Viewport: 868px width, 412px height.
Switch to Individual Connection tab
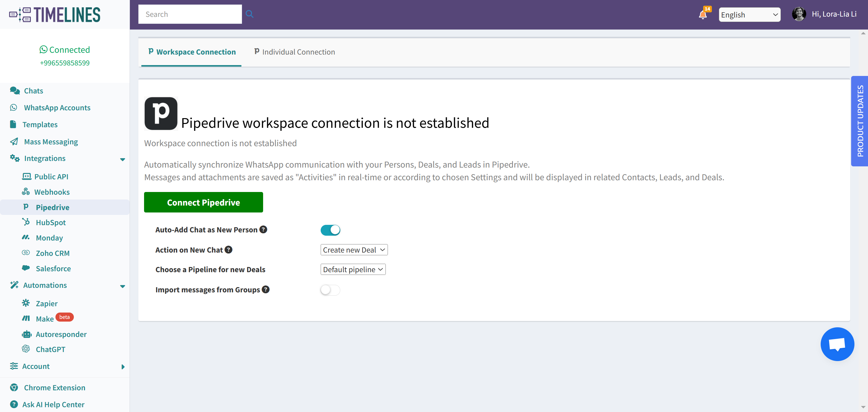pyautogui.click(x=294, y=52)
